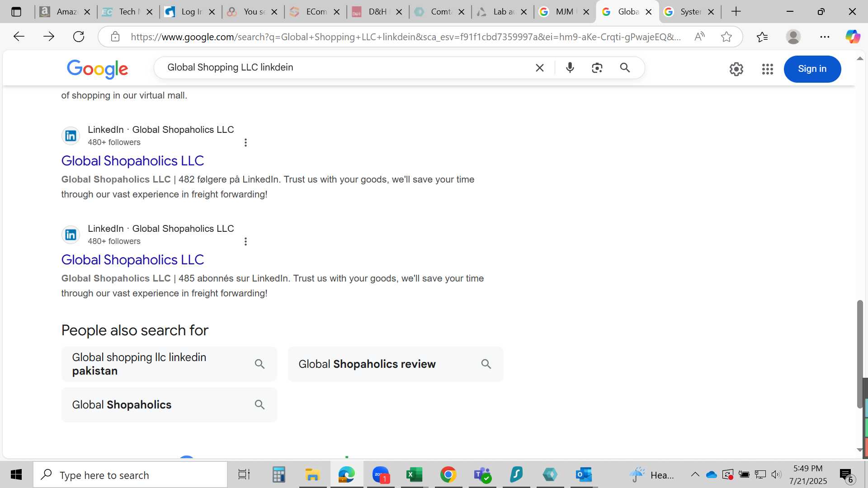Image resolution: width=868 pixels, height=488 pixels.
Task: Open a new browser tab
Action: tap(736, 12)
